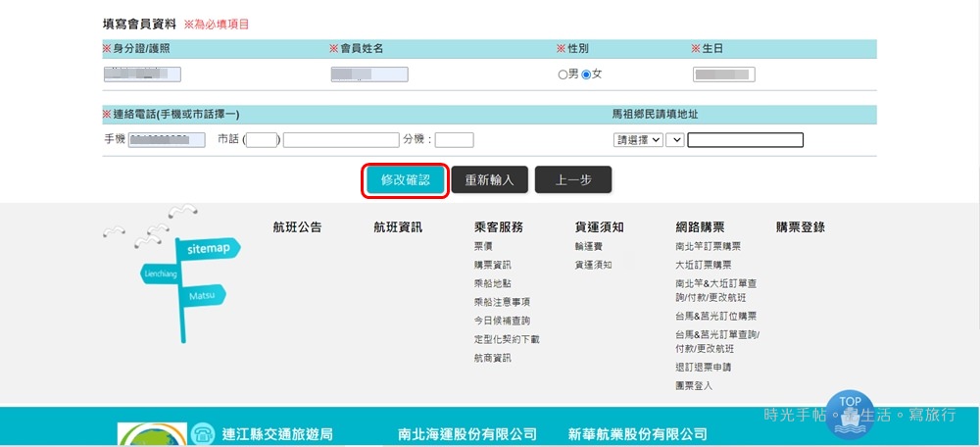Open the small empty township dropdown next to 請選擇

[x=675, y=140]
